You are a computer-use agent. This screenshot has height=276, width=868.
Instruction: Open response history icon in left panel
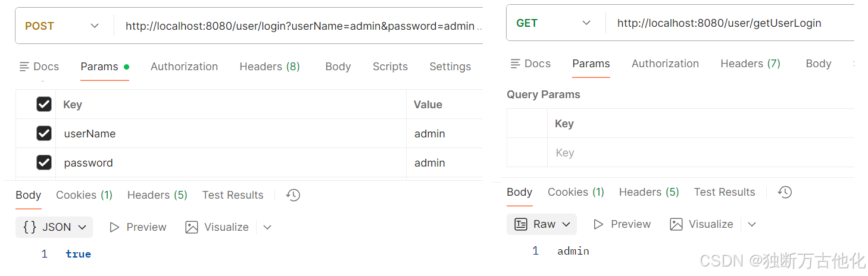[x=293, y=195]
